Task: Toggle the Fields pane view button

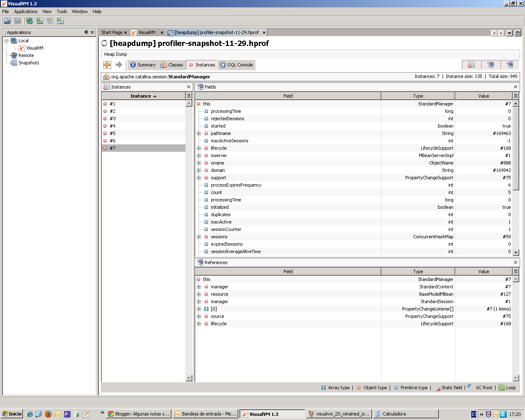Action: click(491, 65)
